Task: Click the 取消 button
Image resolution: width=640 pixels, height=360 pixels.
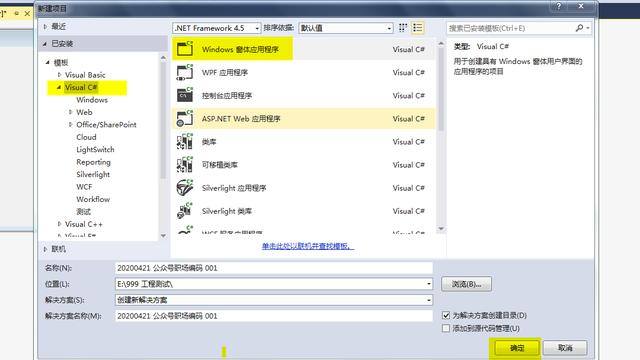Action: click(x=565, y=348)
